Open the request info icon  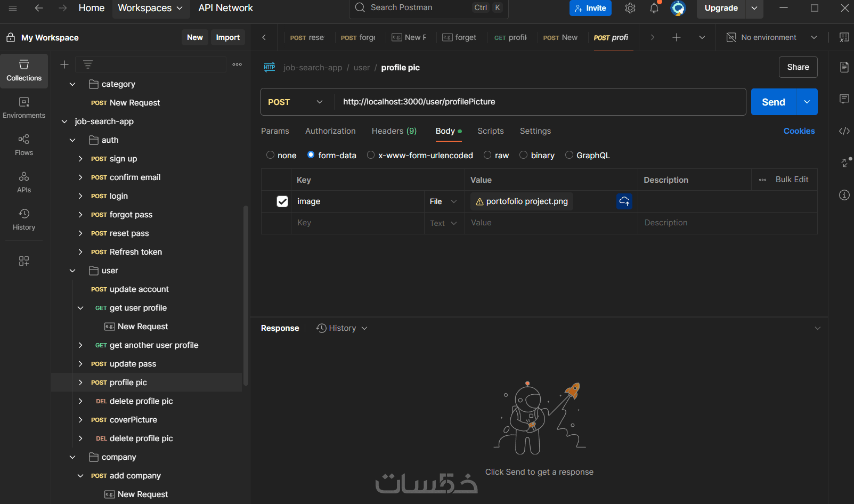pos(844,195)
